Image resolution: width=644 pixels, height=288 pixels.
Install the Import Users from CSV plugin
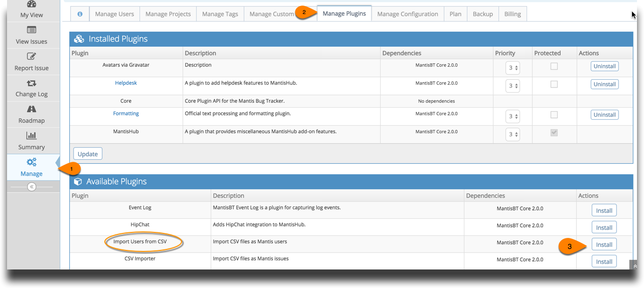pyautogui.click(x=604, y=244)
